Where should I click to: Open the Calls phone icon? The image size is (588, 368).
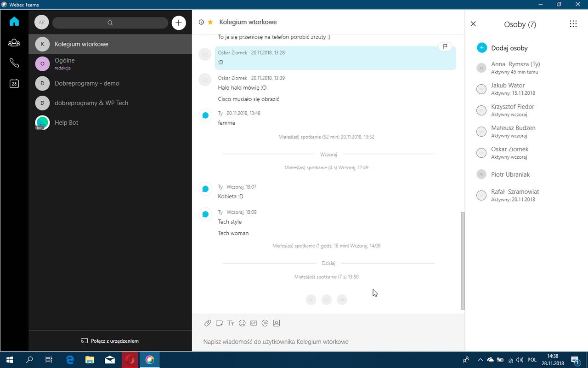(x=14, y=63)
